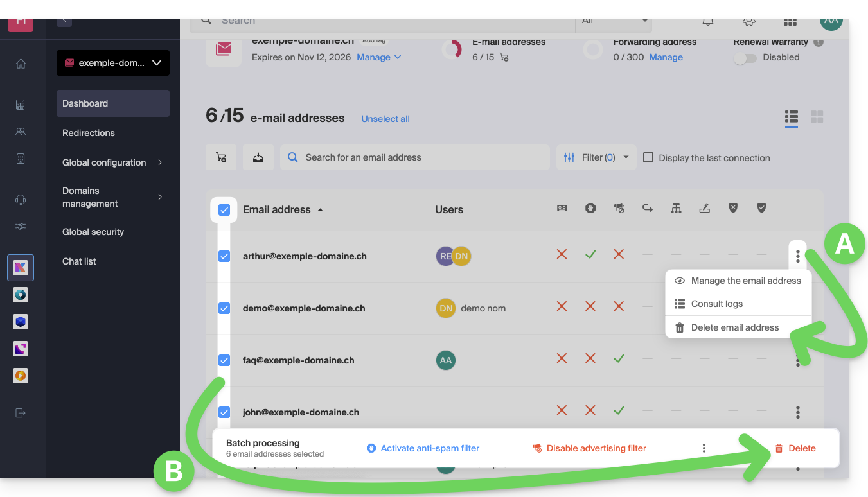Select the list view layout icon

[x=791, y=117]
